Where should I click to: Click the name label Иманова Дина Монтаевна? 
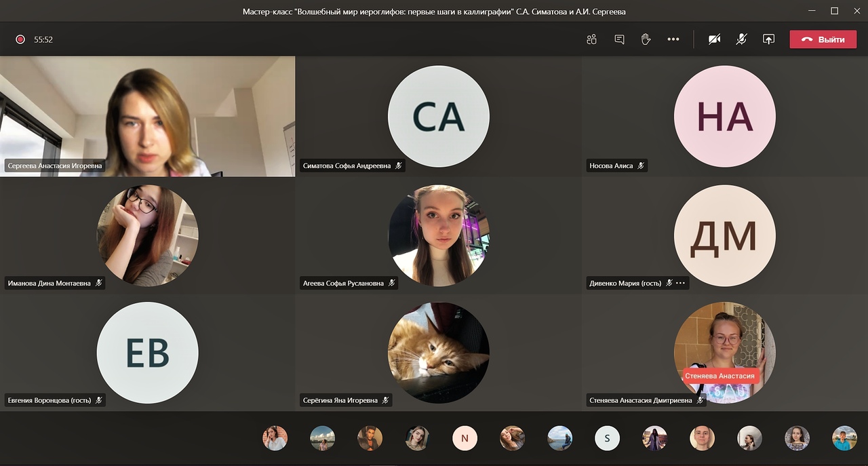49,284
